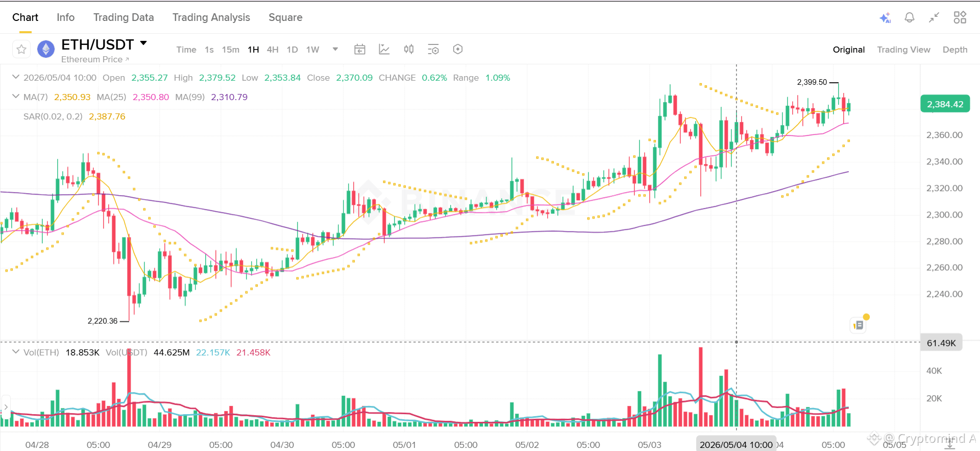Select 15m interval

[231, 50]
